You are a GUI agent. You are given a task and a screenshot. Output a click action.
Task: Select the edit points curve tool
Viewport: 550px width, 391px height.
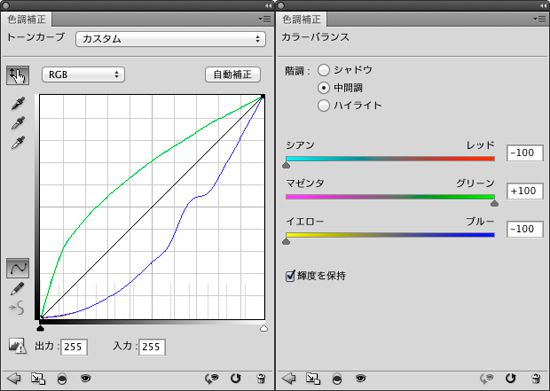18,269
